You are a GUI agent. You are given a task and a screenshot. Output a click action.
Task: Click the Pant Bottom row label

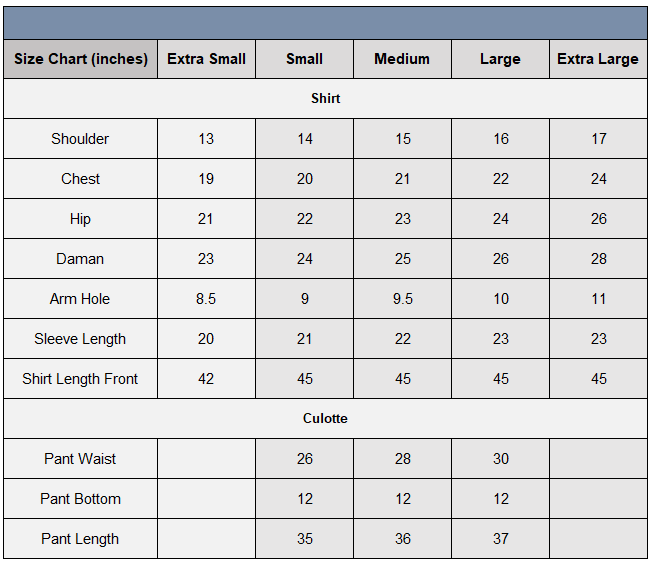tap(80, 499)
